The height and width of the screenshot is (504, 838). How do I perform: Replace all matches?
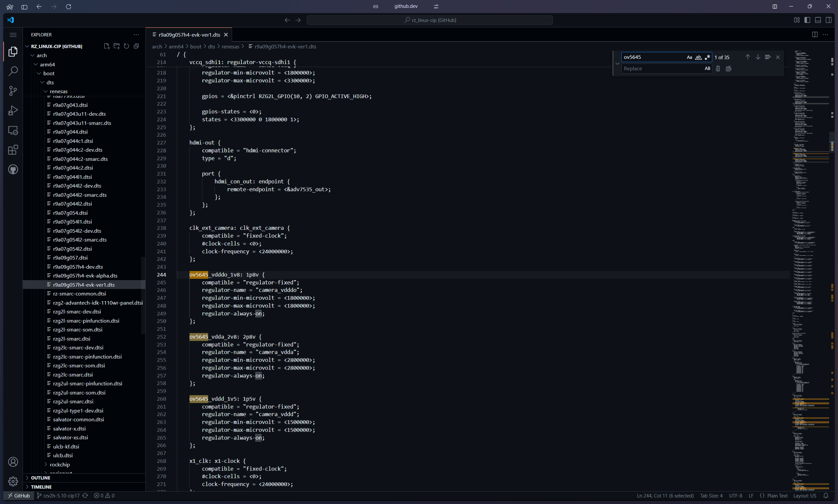point(729,69)
